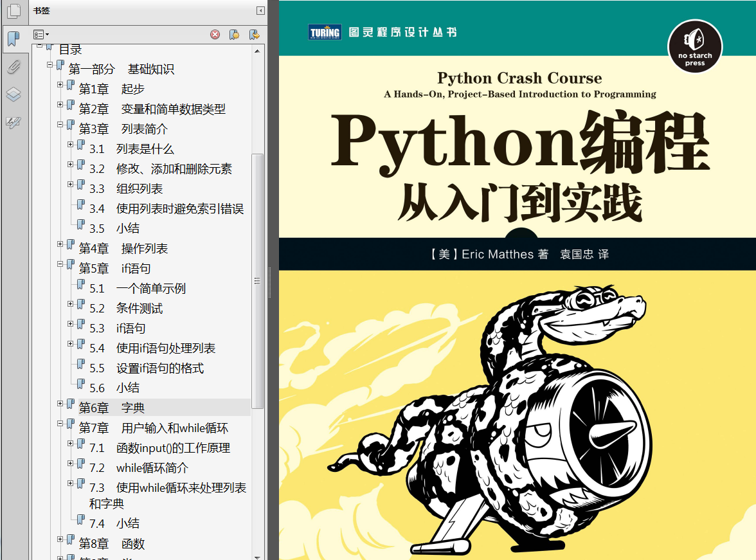This screenshot has width=756, height=560.
Task: Select 第8章 函数 bookmark
Action: tap(111, 544)
